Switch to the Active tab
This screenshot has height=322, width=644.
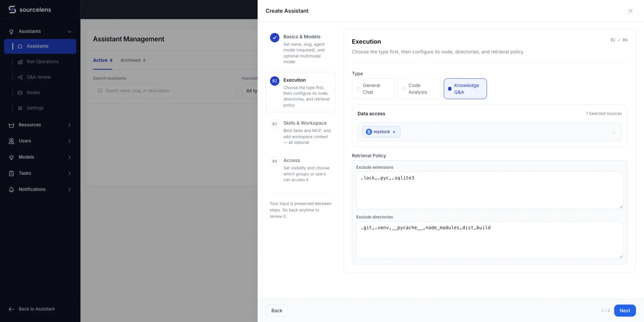pos(103,60)
